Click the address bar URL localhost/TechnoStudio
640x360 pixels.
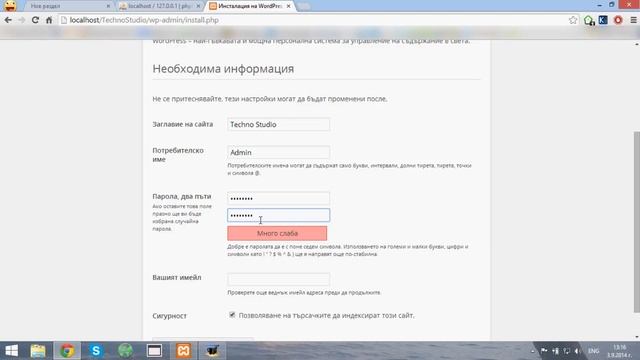144,20
